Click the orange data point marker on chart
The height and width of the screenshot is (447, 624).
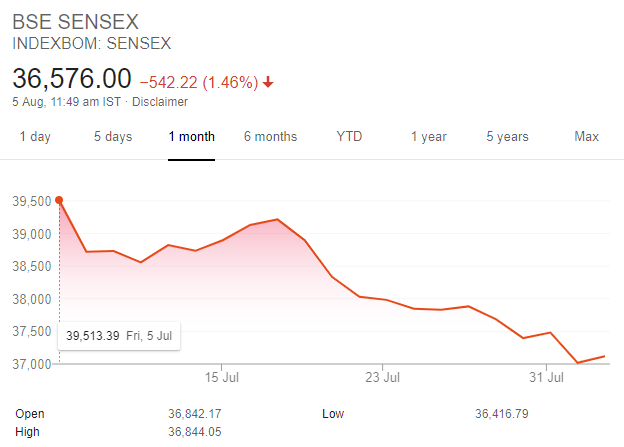(59, 200)
